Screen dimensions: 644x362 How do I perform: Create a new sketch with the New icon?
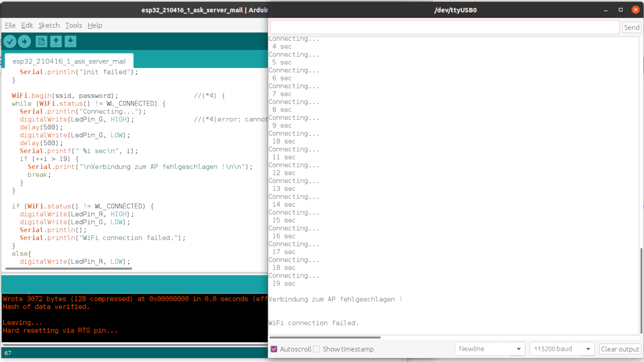41,42
